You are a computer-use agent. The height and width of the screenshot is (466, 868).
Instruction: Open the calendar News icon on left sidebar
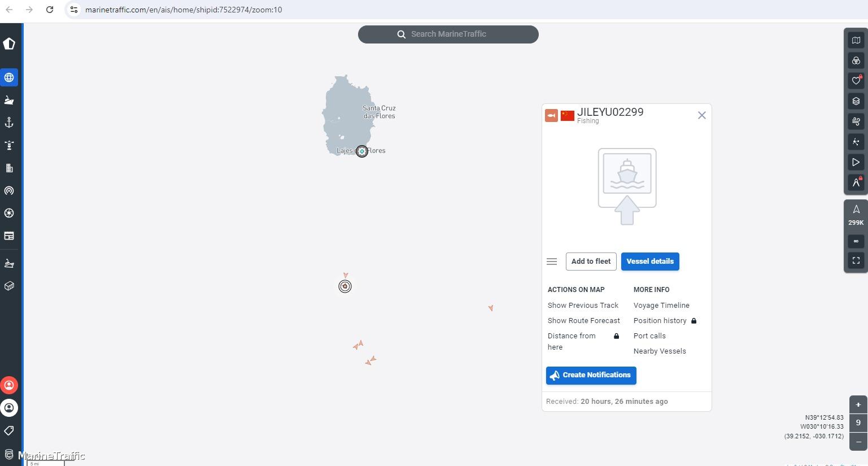coord(9,236)
